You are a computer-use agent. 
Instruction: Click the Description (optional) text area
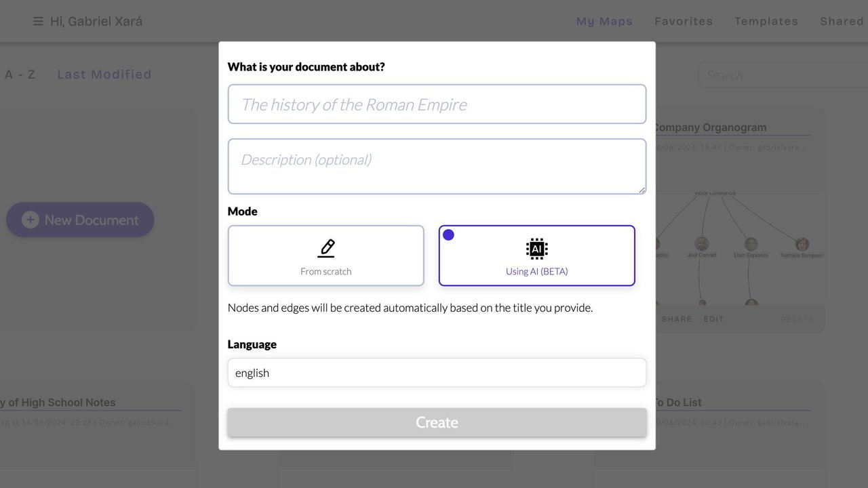click(437, 167)
